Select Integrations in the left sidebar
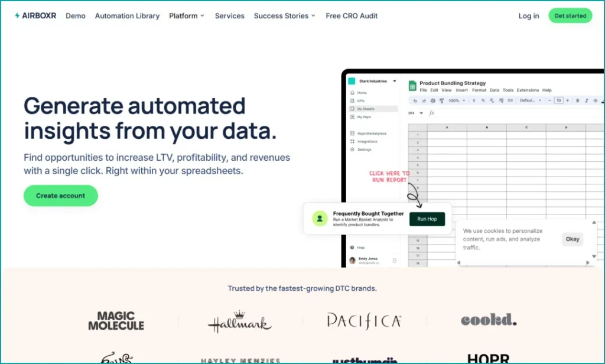 coord(367,141)
